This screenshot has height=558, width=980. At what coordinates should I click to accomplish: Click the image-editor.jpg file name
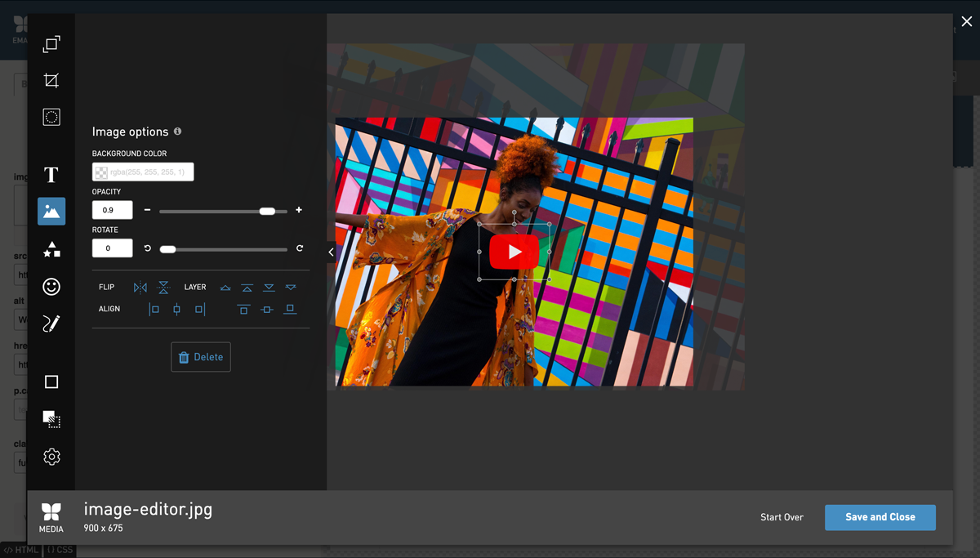[x=148, y=509]
